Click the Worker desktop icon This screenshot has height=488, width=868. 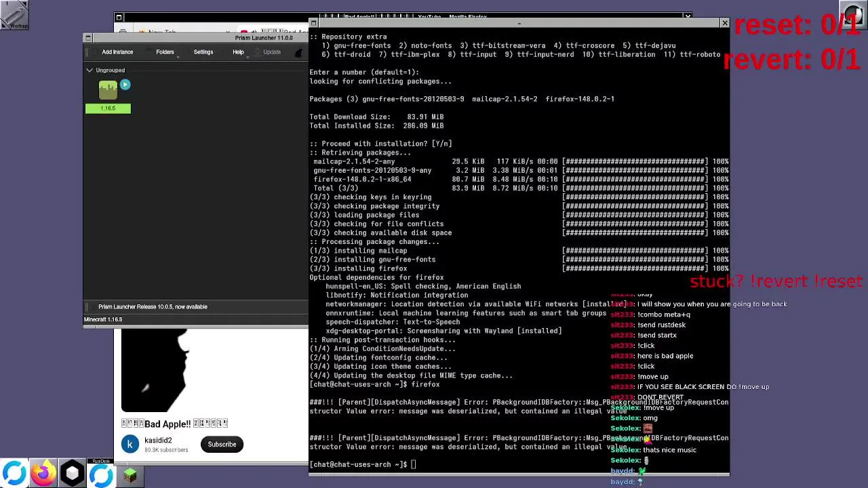click(x=14, y=15)
